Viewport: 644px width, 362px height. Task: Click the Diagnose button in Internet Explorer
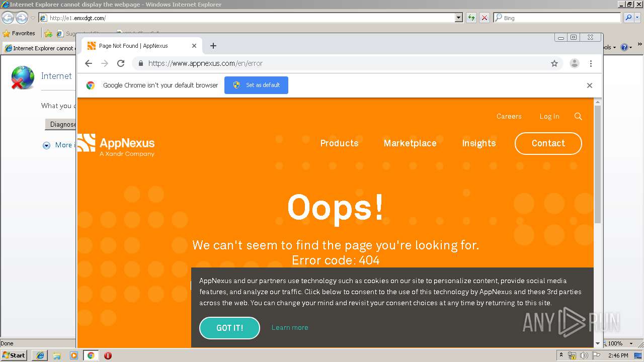click(x=61, y=124)
